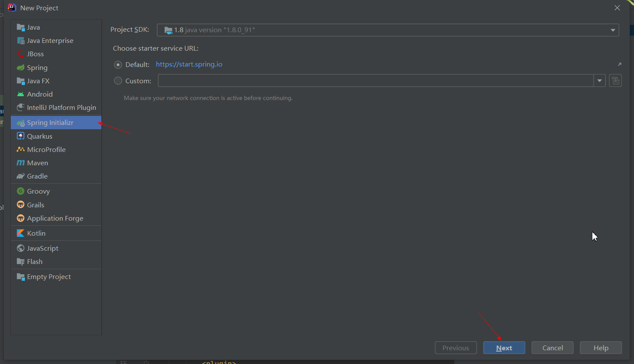Expand the Custom URL history dropdown arrow
The image size is (634, 364).
point(600,81)
